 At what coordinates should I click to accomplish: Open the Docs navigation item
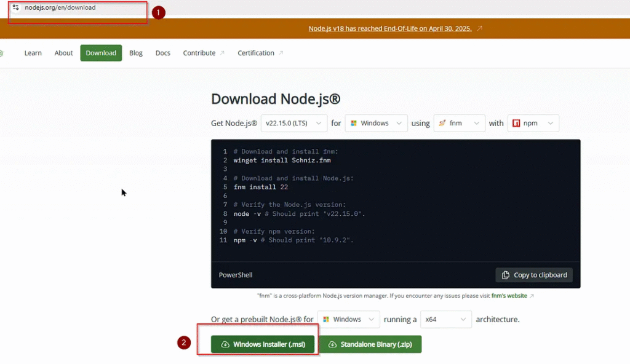pos(162,53)
